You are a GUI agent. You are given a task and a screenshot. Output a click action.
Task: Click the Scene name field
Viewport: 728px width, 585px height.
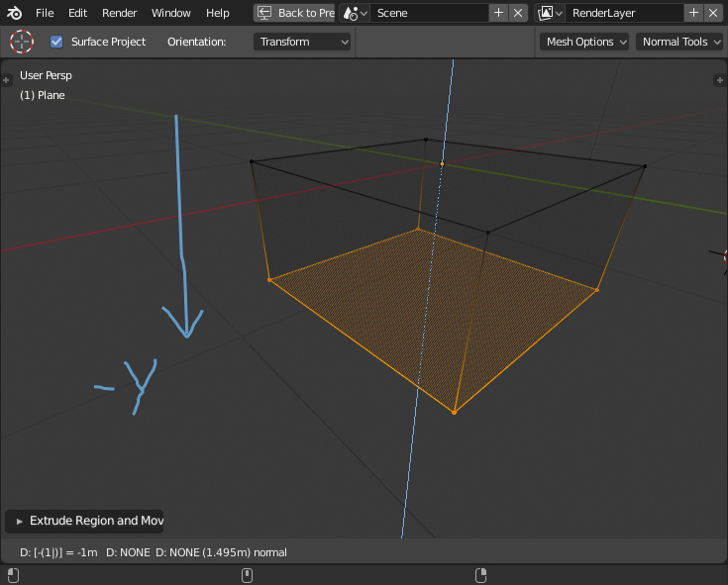(429, 13)
